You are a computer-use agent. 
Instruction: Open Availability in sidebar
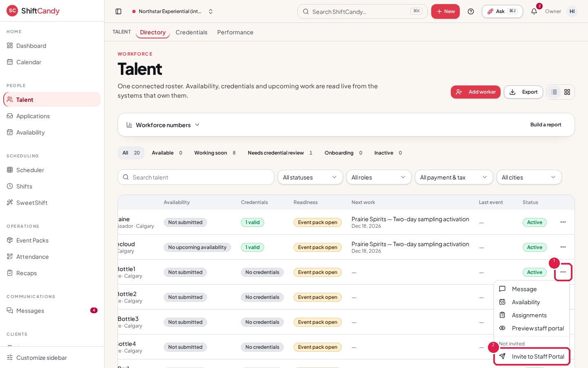(x=52, y=132)
